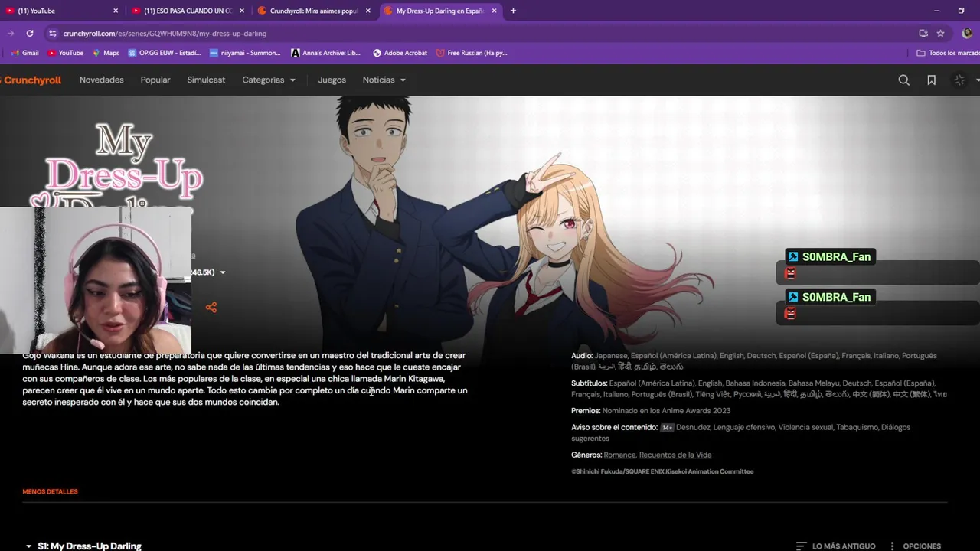The image size is (980, 551).
Task: Expand the Noticias dropdown
Action: [x=384, y=80]
